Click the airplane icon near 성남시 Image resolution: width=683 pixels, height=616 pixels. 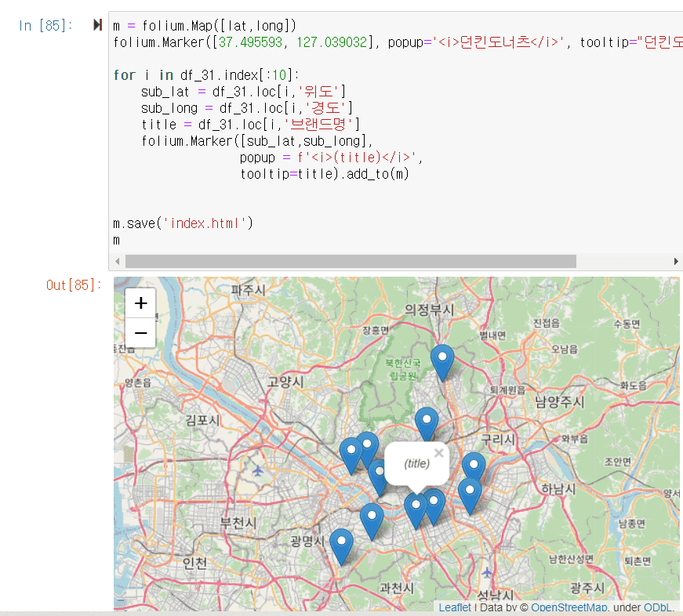[x=488, y=571]
